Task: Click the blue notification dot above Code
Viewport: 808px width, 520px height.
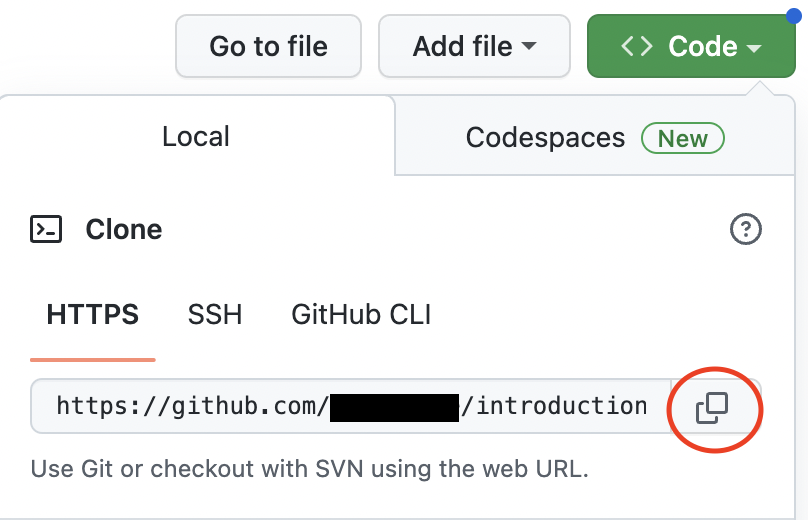Action: [791, 14]
